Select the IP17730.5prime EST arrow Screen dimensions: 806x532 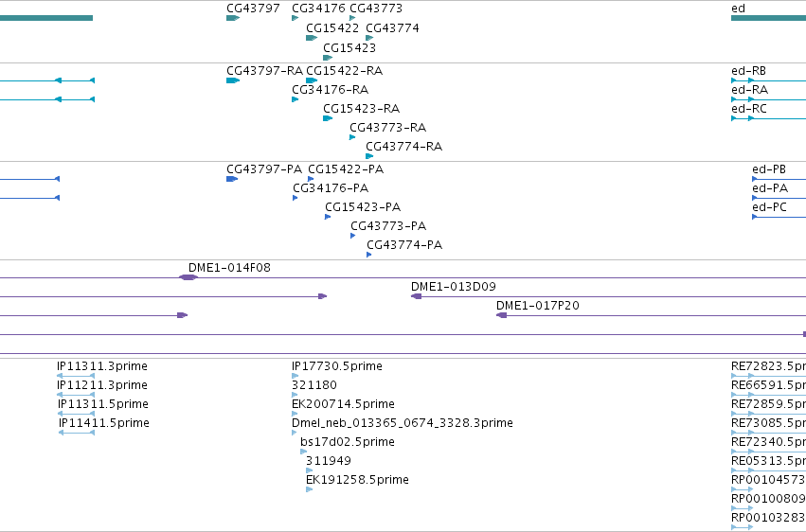296,376
